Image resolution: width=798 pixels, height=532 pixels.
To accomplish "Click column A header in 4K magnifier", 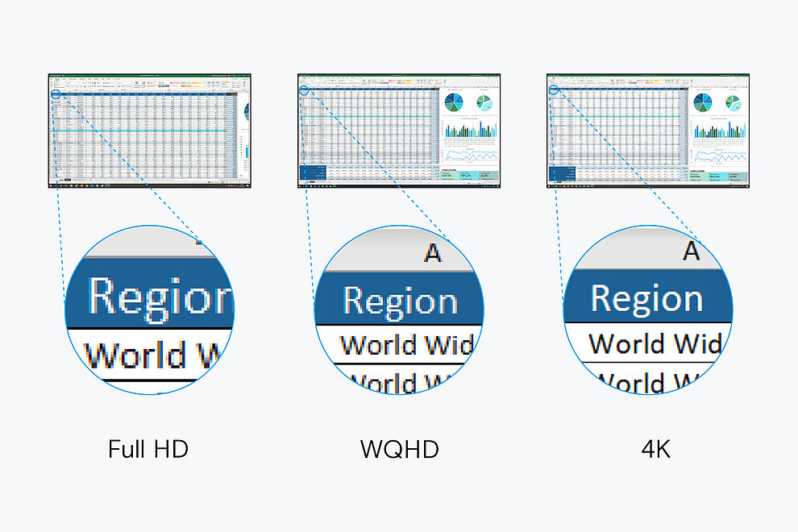I will [x=691, y=251].
